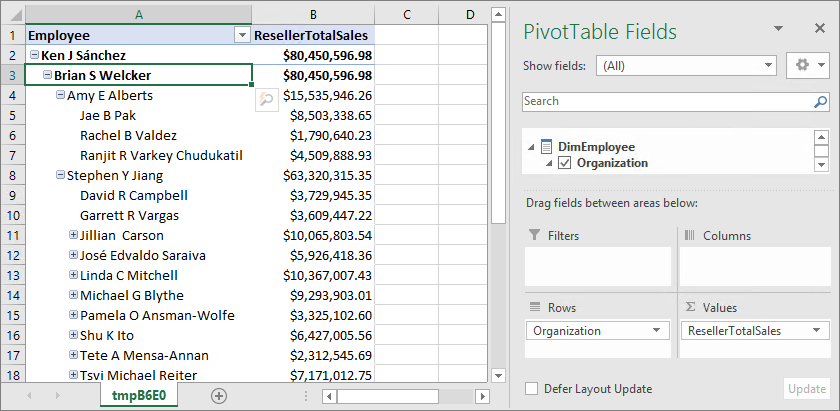Collapse the Amy E Alberts group
The width and height of the screenshot is (840, 411).
coord(61,95)
